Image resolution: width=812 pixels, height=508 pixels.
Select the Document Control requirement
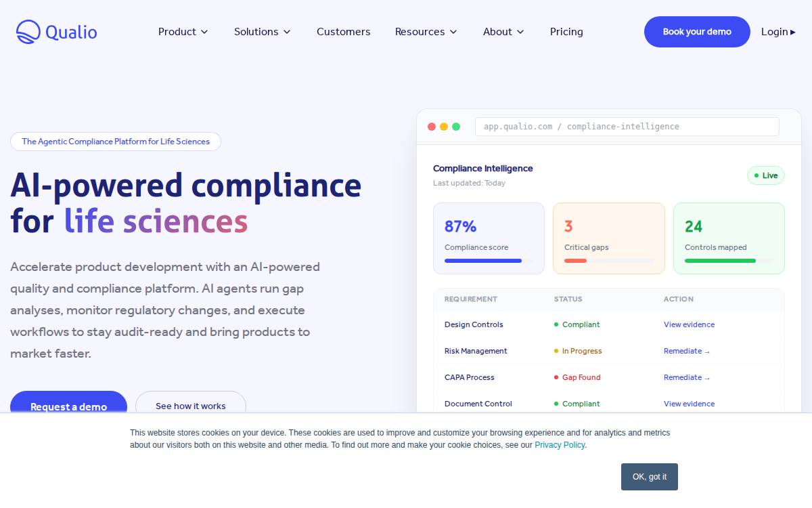point(478,404)
